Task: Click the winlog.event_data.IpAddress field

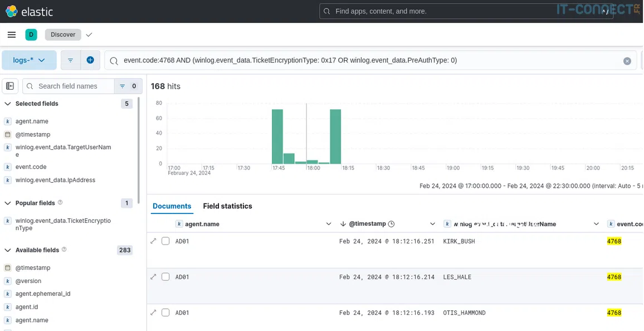Action: [x=55, y=180]
